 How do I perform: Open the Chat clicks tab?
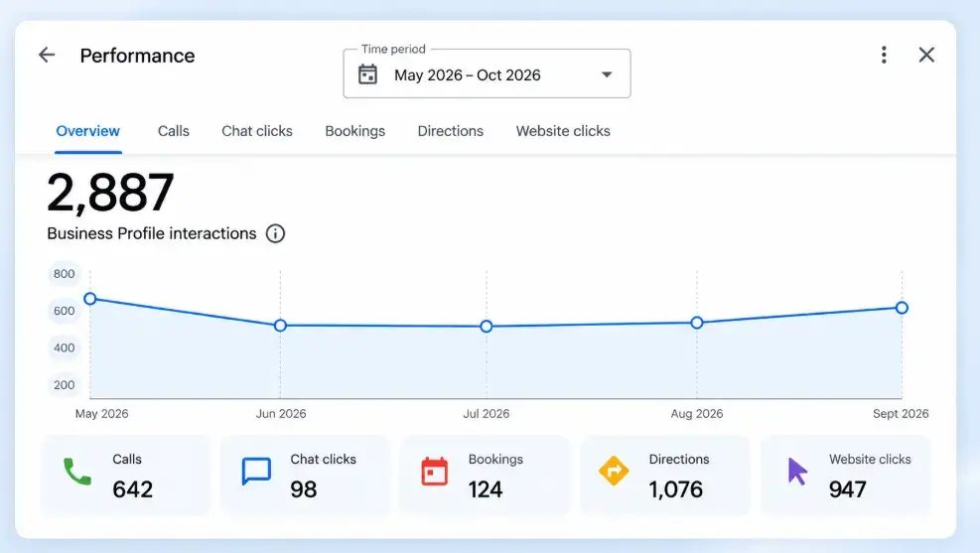[x=257, y=131]
